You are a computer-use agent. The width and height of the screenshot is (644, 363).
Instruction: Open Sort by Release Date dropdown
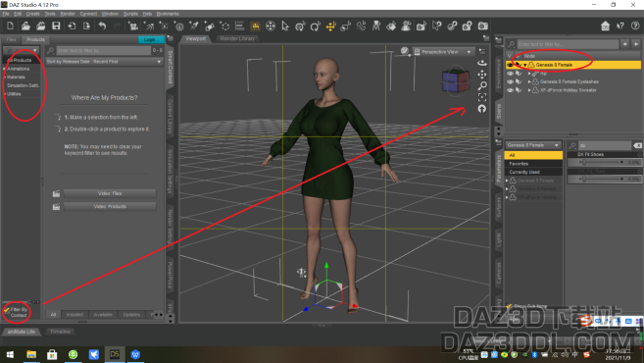[104, 62]
